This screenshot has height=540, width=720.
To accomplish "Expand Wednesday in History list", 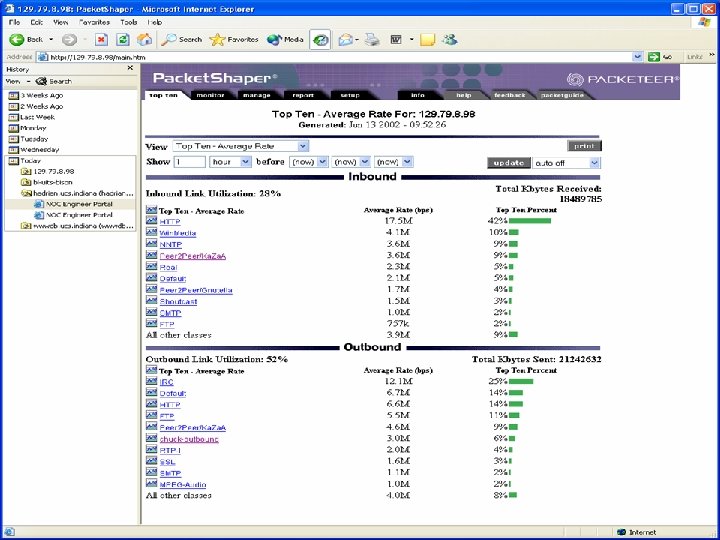I will [34, 150].
